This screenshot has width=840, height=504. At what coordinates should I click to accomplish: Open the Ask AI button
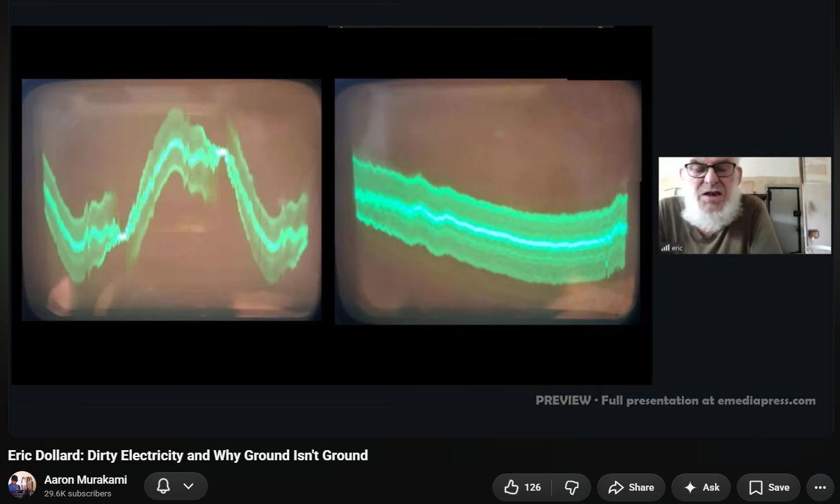pyautogui.click(x=701, y=487)
